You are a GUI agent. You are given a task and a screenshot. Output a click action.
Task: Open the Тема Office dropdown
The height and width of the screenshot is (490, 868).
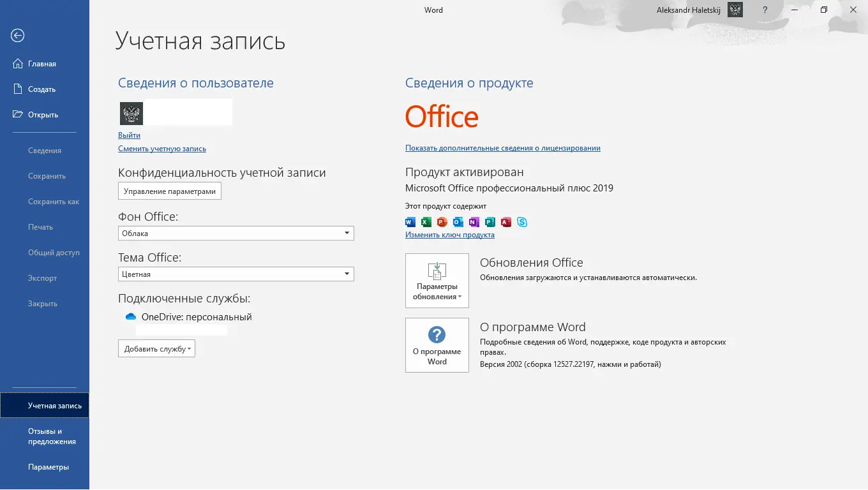pyautogui.click(x=347, y=274)
